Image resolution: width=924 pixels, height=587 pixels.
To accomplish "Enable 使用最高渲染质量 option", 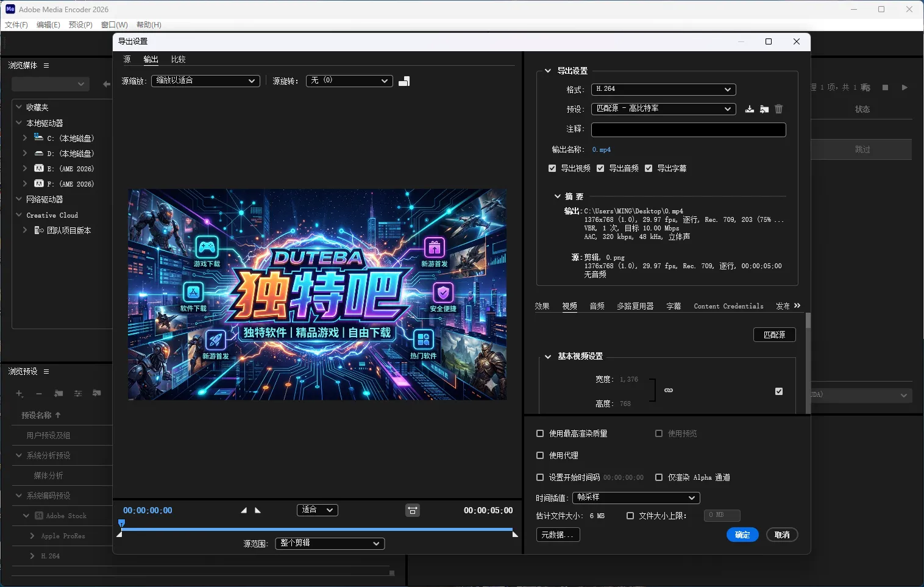I will [x=540, y=433].
